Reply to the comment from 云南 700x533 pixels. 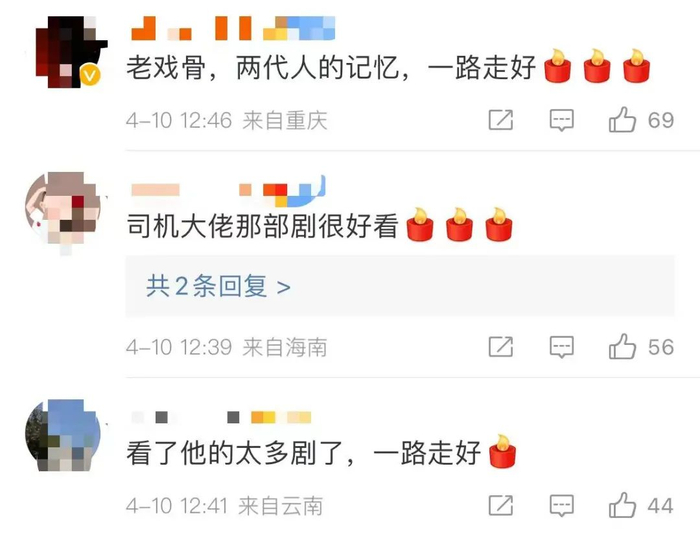(561, 505)
